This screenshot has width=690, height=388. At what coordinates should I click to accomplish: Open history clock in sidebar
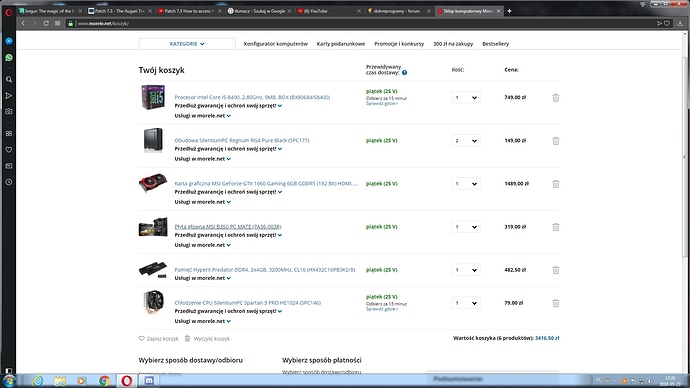point(9,182)
